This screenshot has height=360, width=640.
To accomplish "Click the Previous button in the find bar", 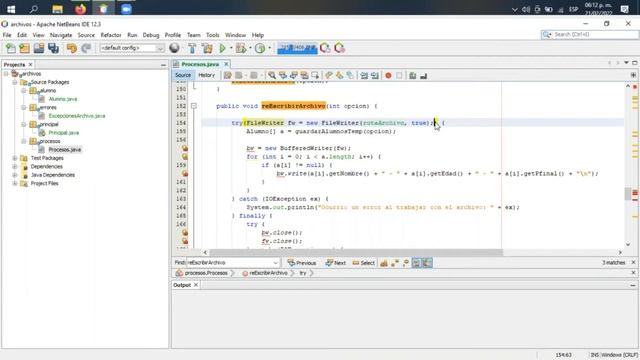I will tap(302, 263).
